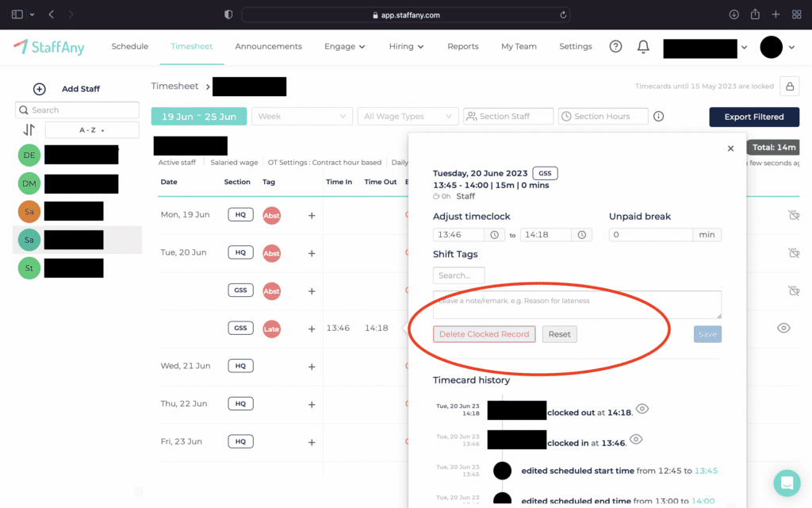Click the clock icon for end time 14:18
The image size is (812, 508).
pyautogui.click(x=582, y=235)
